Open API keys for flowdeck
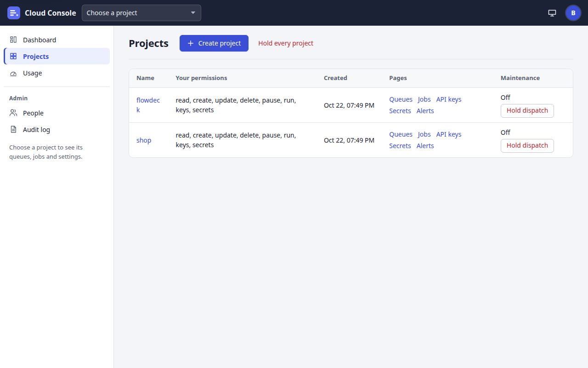 pos(449,99)
